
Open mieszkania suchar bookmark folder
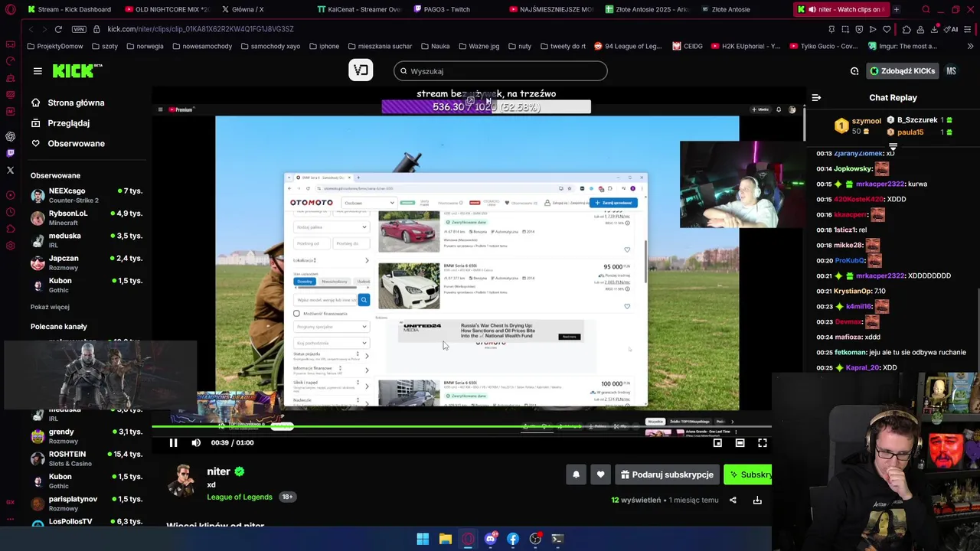(380, 46)
